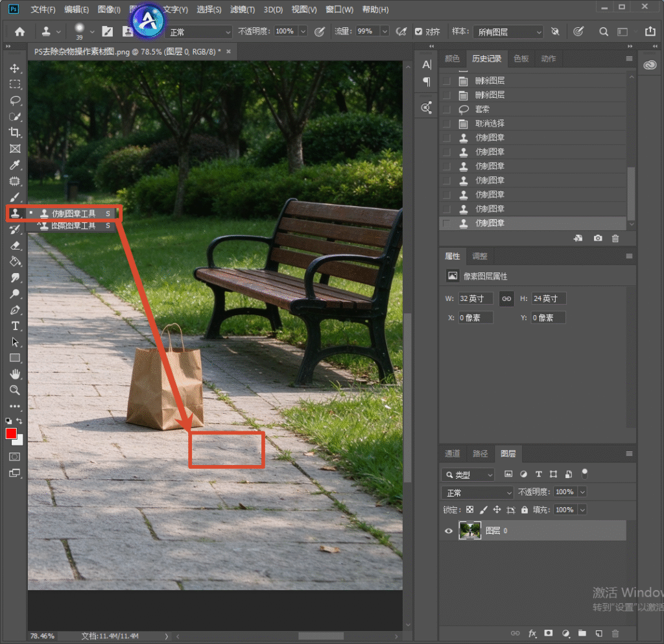Set history brush source at 取消选择 state
Screen dimensions: 664x644
point(446,124)
